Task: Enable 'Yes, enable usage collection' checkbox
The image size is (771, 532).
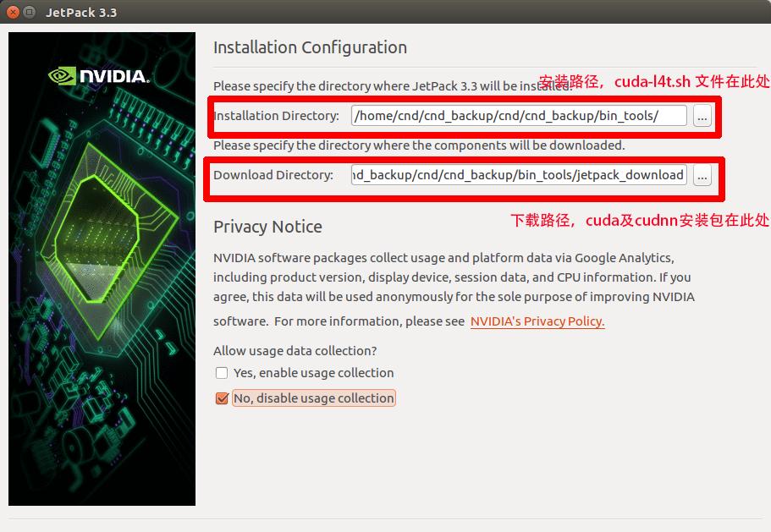Action: (x=222, y=373)
